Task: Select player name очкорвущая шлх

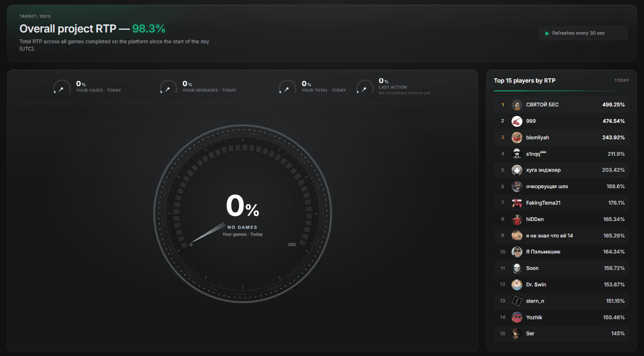Action: [x=547, y=186]
